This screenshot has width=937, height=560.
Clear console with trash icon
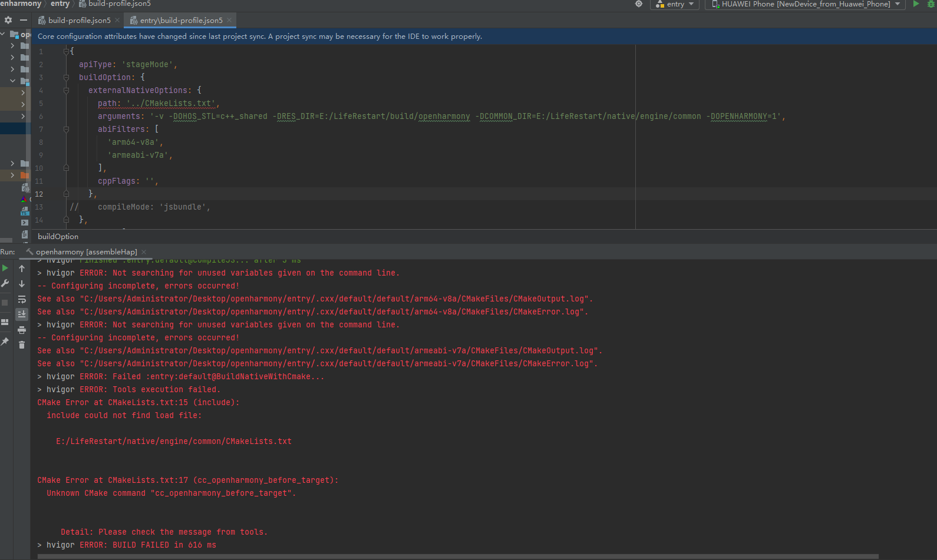[x=22, y=345]
